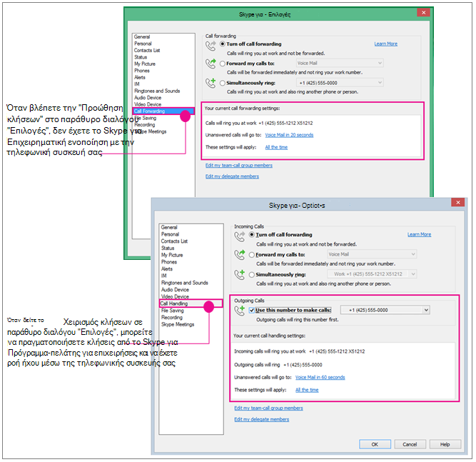Click the Help button
476x462 pixels.
pos(445,444)
